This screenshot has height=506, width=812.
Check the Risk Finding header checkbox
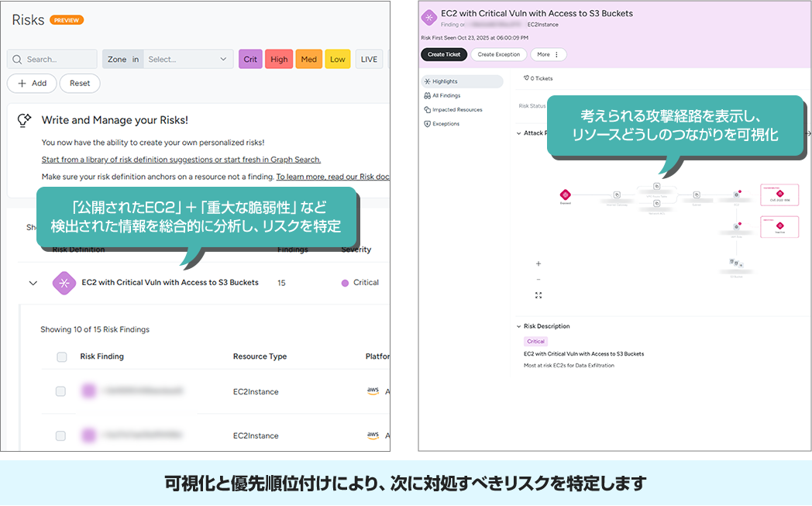[x=60, y=357]
